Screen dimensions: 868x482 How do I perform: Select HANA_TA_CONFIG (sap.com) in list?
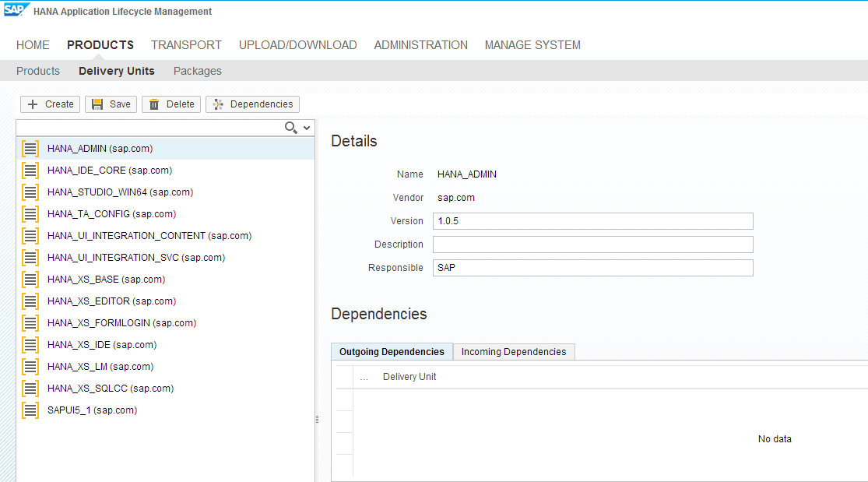click(166, 214)
